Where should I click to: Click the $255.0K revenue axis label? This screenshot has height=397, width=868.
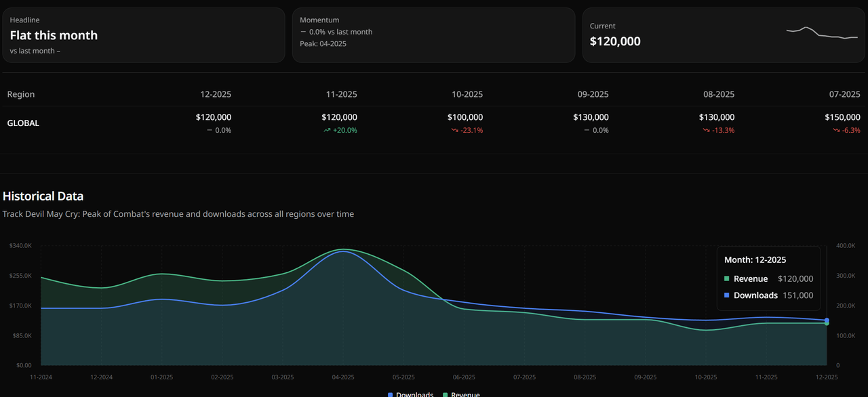click(x=20, y=276)
